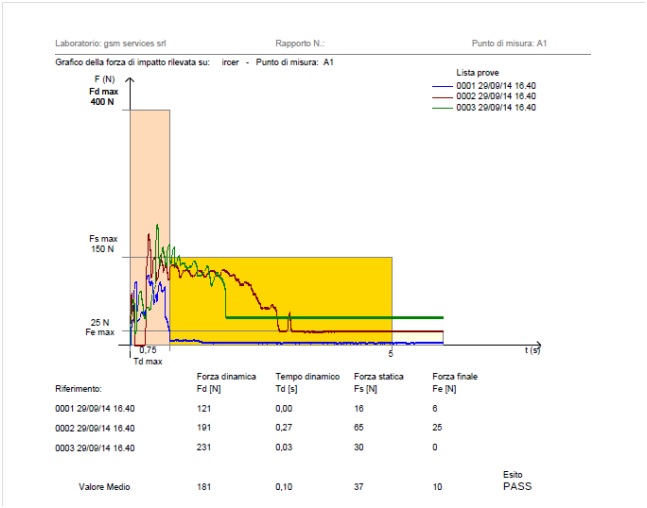Click the 'Fs max 150 N' axis label

[103, 244]
